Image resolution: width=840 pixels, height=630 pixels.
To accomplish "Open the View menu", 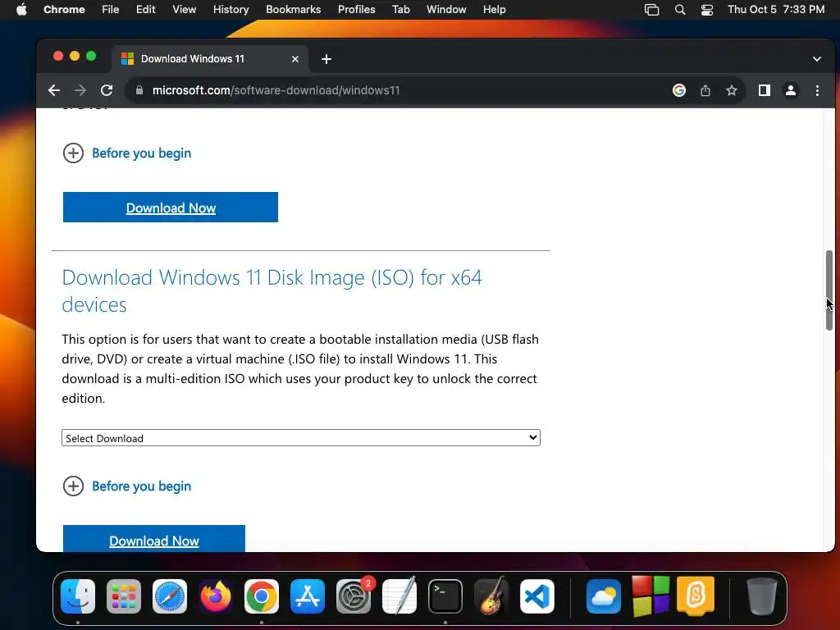I will [x=185, y=10].
